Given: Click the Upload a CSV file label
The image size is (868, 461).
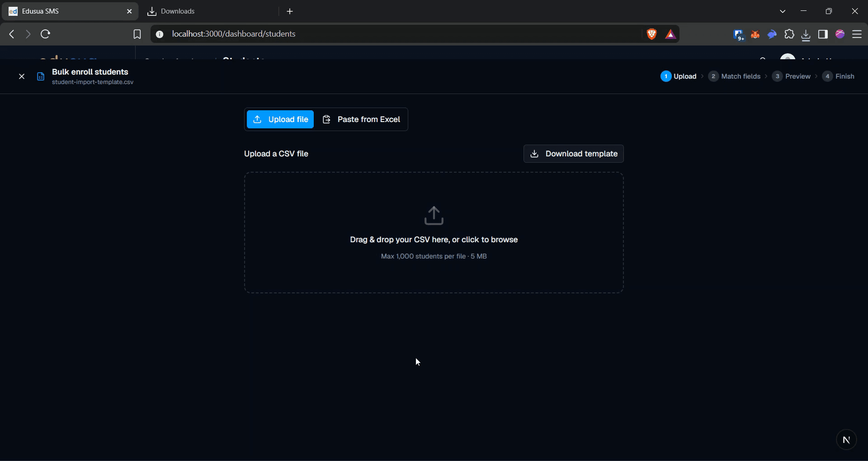Looking at the screenshot, I should click(276, 154).
